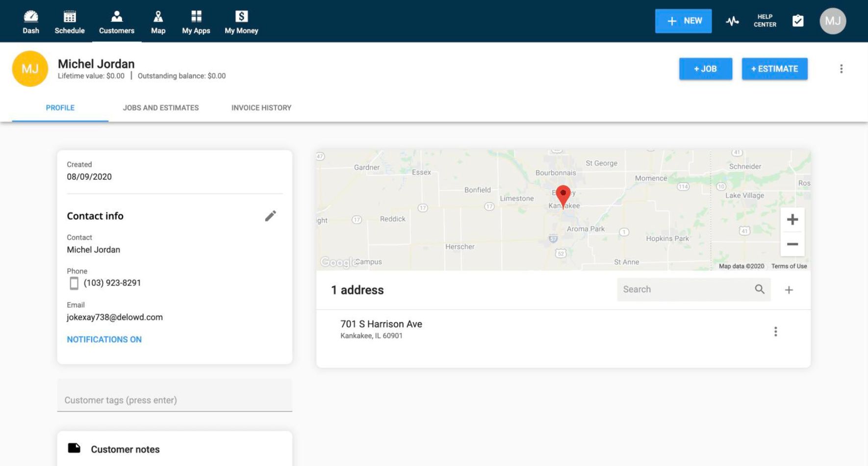The image size is (868, 466).
Task: Click the + JOB button
Action: (705, 69)
